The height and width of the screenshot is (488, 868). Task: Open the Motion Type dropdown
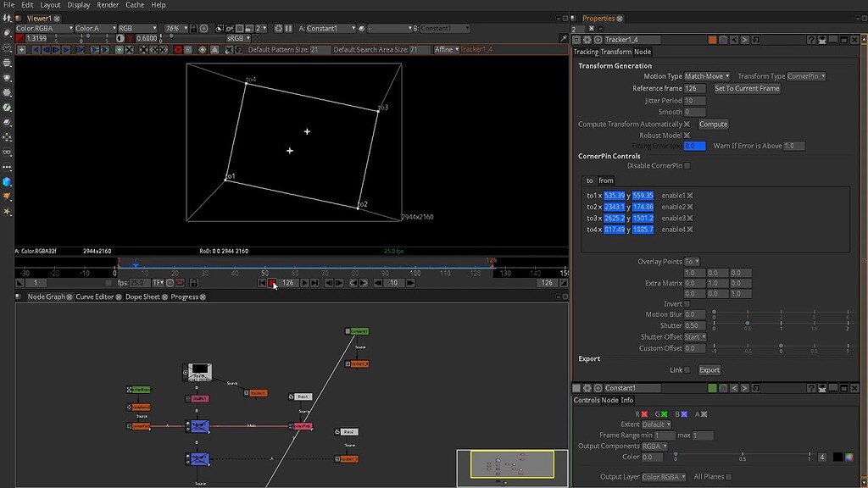tap(707, 76)
